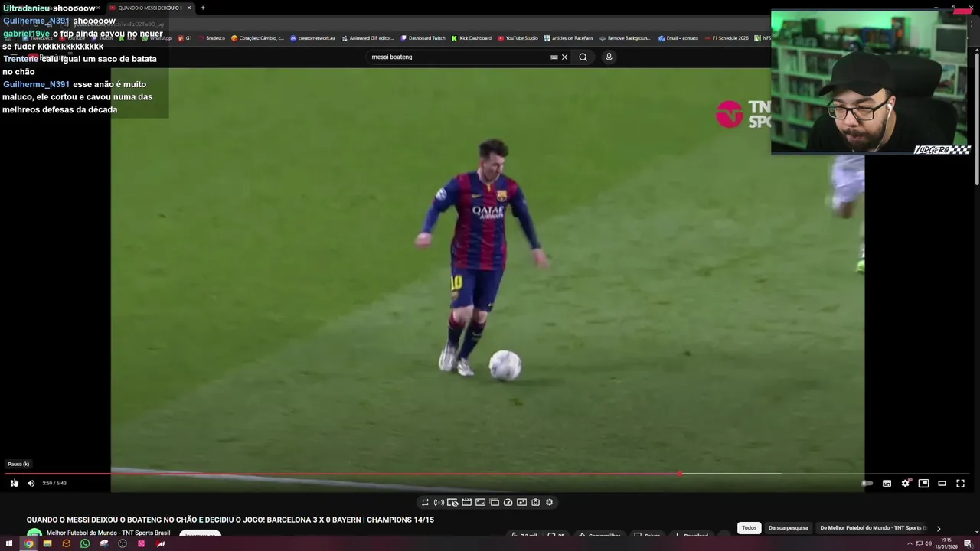
Task: Open the playback speed gauge icon
Action: pyautogui.click(x=508, y=502)
